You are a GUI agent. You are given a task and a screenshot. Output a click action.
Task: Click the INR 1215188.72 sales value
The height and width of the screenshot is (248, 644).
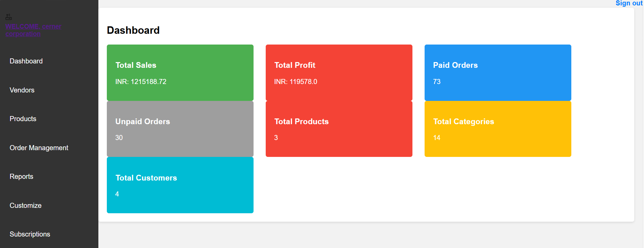coord(141,82)
